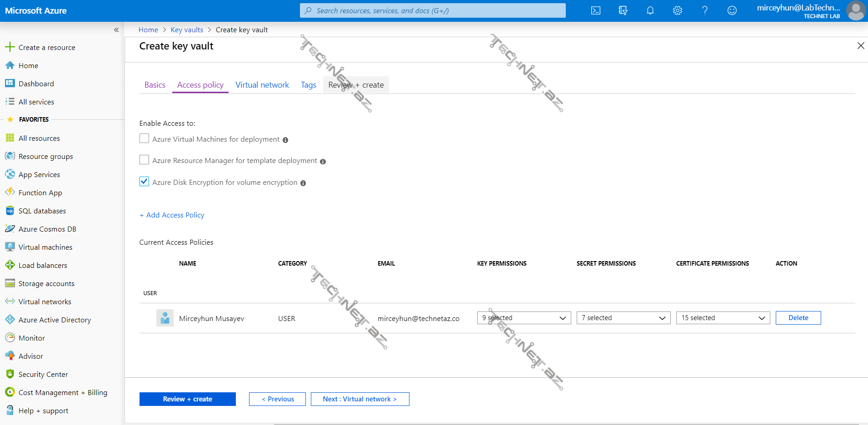The image size is (868, 425).
Task: Click the Add Access Policy link
Action: (172, 215)
